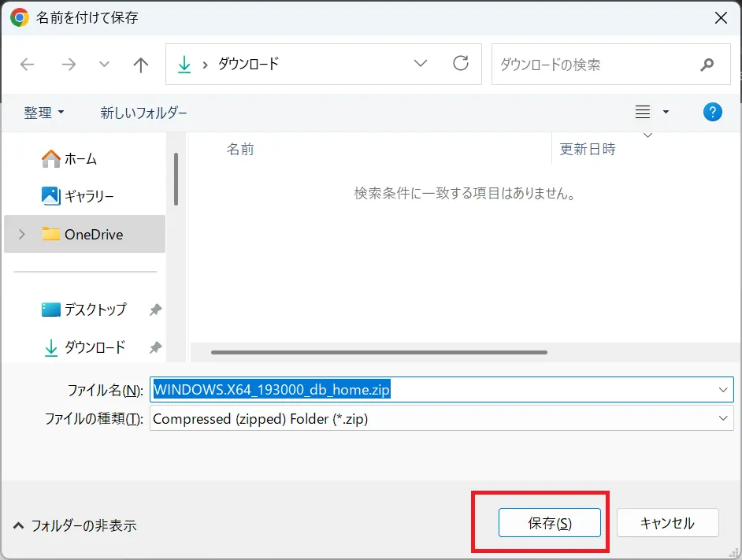
Task: Click the ギャラリー picture icon
Action: pos(50,196)
